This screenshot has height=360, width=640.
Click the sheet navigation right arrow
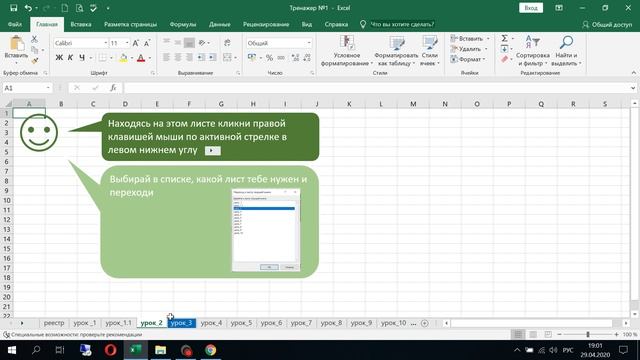coord(22,323)
